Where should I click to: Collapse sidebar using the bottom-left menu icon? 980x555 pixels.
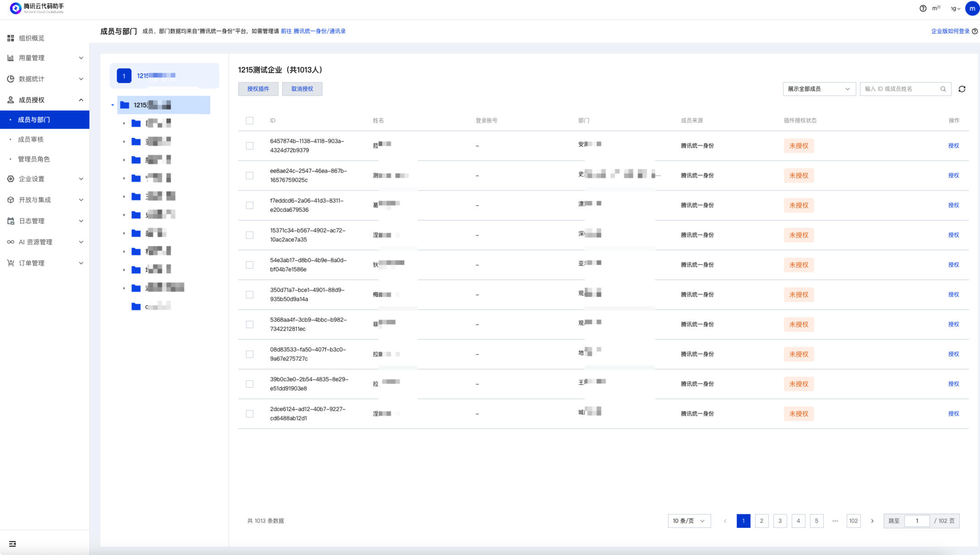pyautogui.click(x=12, y=544)
